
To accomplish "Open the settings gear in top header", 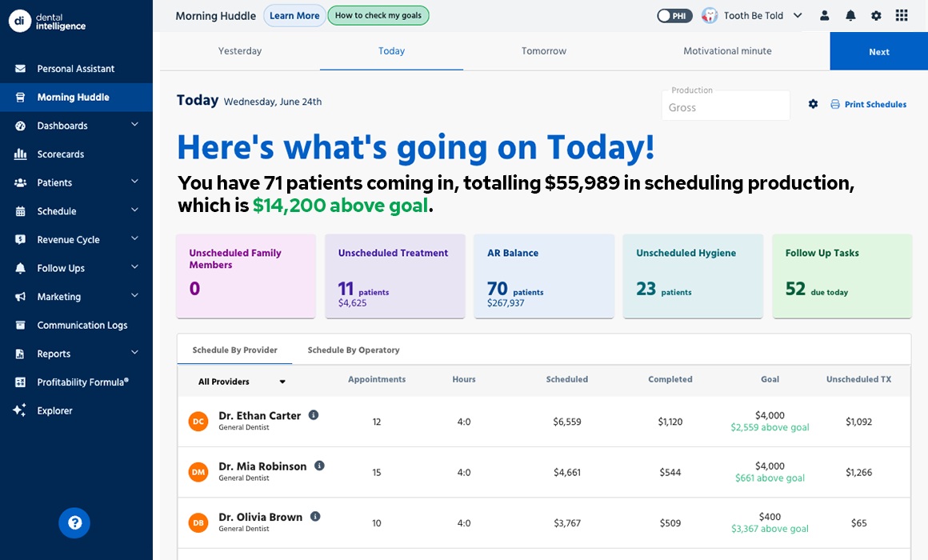I will (x=876, y=16).
